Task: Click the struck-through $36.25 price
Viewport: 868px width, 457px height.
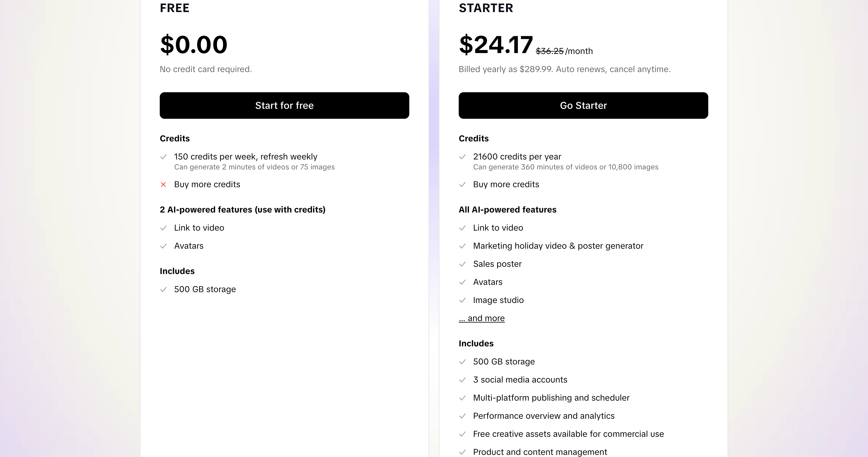Action: click(549, 51)
